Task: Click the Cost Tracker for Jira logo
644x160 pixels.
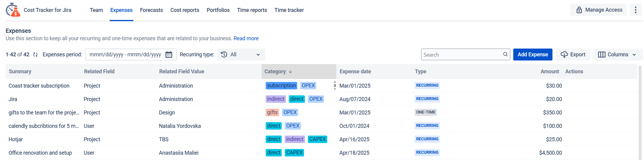Action: [x=13, y=10]
